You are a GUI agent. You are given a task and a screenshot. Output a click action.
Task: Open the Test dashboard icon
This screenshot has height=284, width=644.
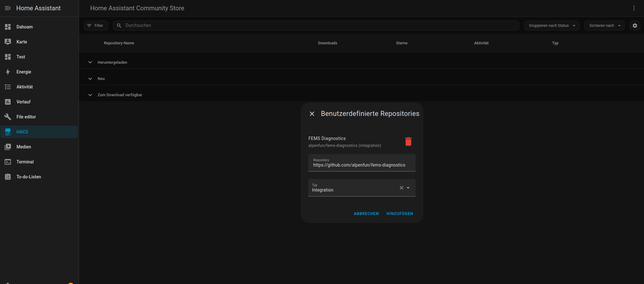coord(8,57)
